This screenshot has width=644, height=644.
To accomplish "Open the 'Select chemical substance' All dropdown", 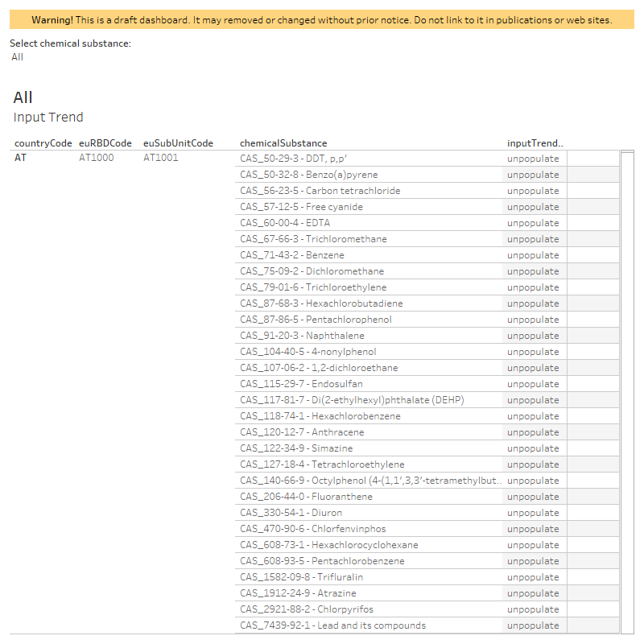I will click(x=17, y=57).
